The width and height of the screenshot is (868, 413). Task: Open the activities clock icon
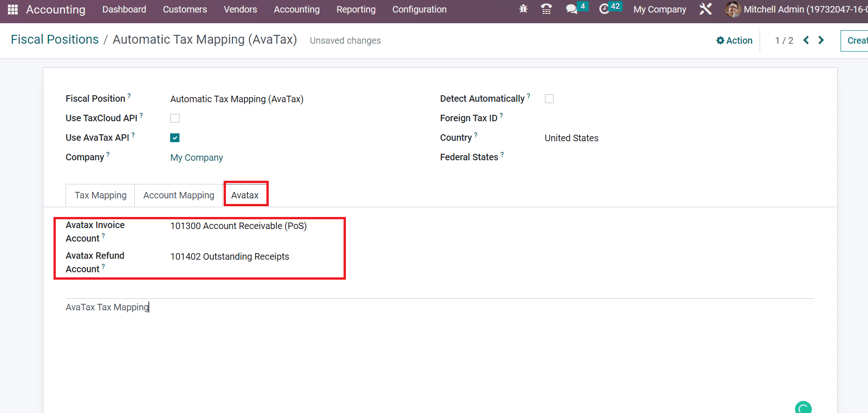[x=604, y=9]
